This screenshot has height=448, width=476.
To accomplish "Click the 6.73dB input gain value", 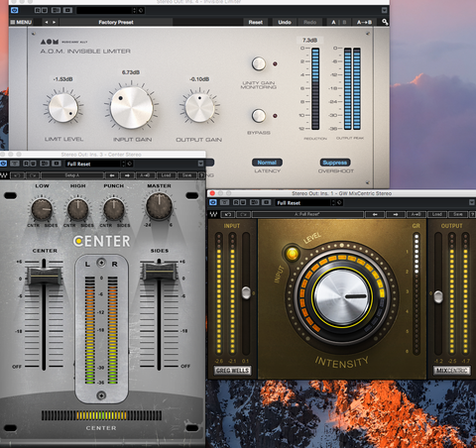I will tap(131, 72).
